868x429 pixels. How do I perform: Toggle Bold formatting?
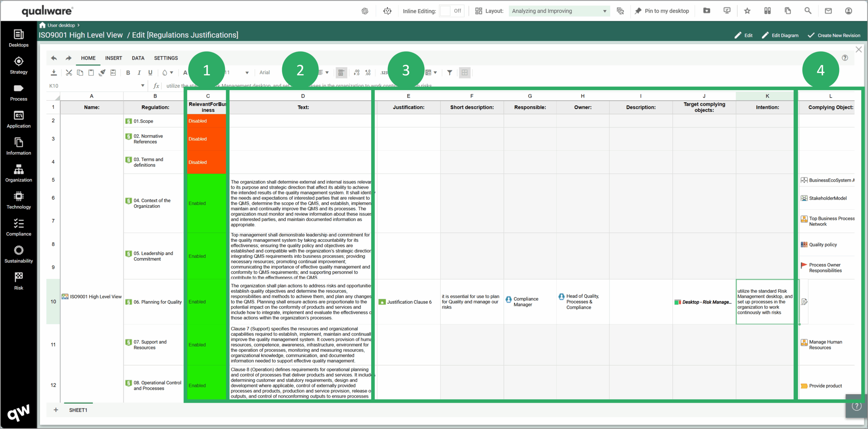(128, 73)
